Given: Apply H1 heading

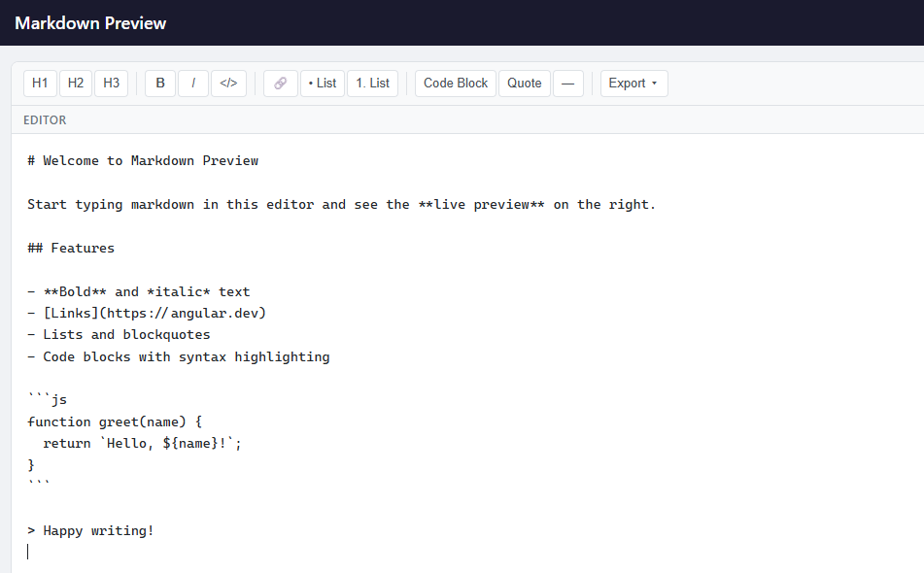Looking at the screenshot, I should point(40,83).
